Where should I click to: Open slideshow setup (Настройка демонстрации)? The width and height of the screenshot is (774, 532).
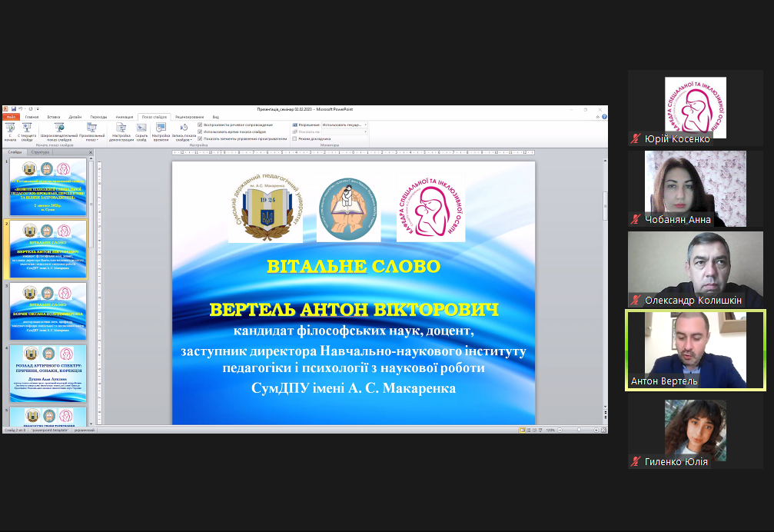click(x=121, y=129)
